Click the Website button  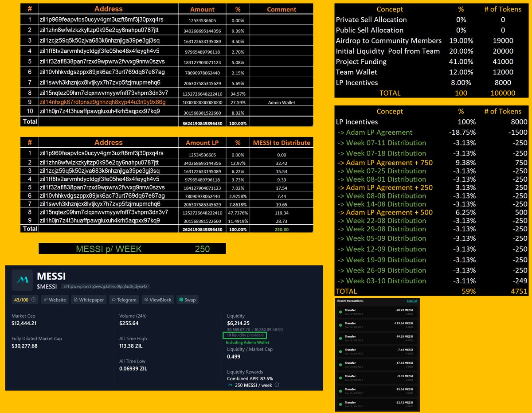[x=54, y=300]
